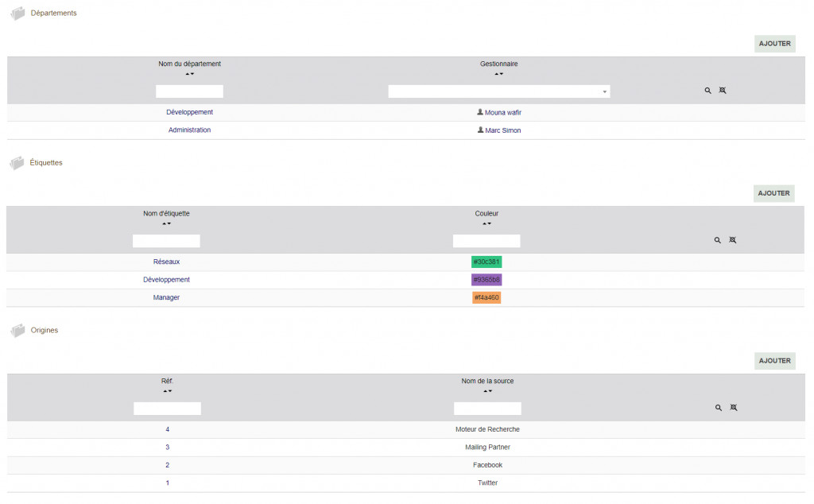Clear filters icon in Départements table
This screenshot has width=814, height=504.
723,91
